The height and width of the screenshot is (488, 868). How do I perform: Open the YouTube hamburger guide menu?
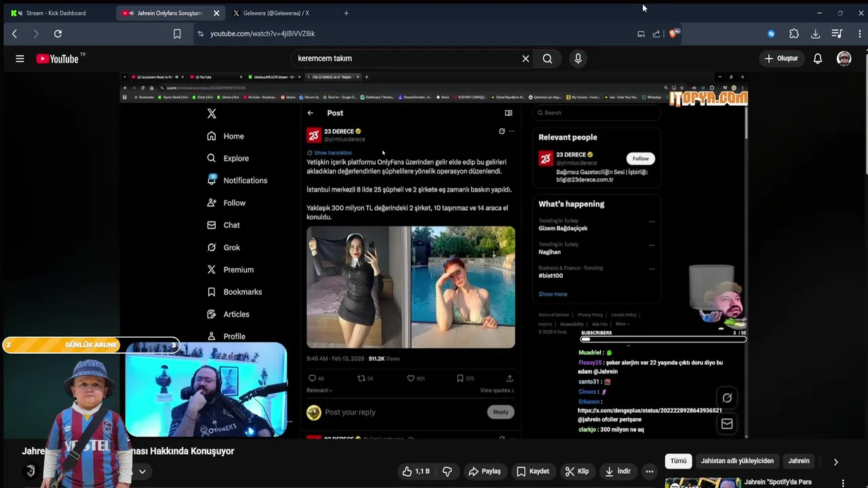[x=20, y=59]
